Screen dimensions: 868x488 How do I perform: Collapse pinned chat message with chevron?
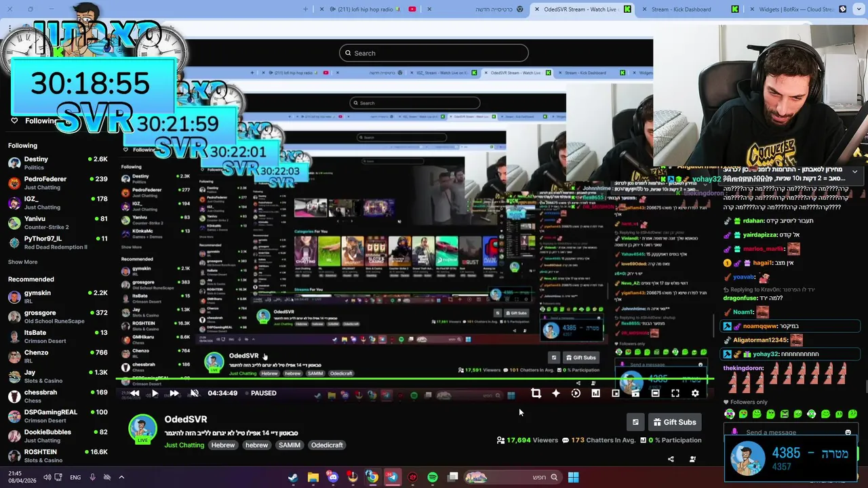[854, 171]
